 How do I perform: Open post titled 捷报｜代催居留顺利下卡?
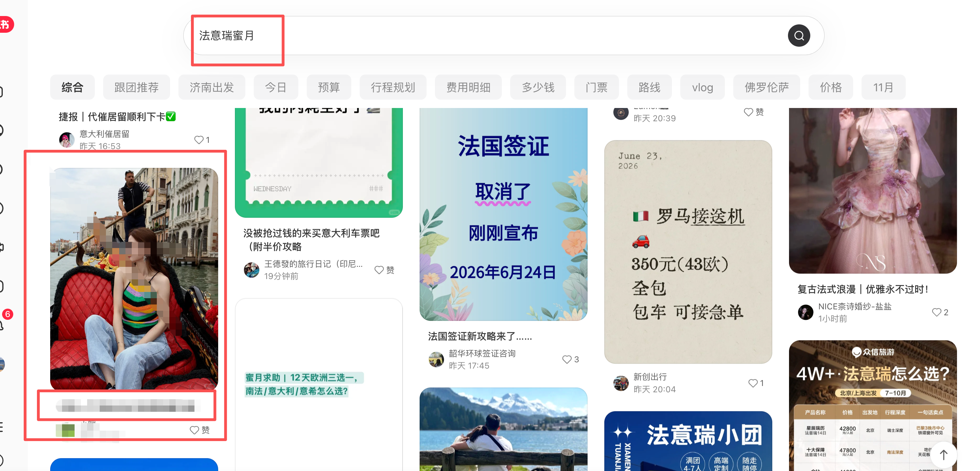click(x=117, y=117)
